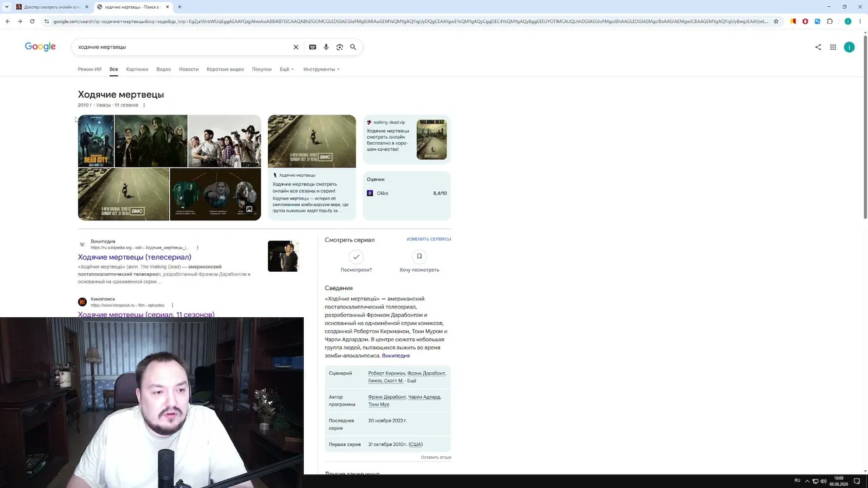
Task: Open the browser Extensions puzzle icon
Action: (829, 21)
